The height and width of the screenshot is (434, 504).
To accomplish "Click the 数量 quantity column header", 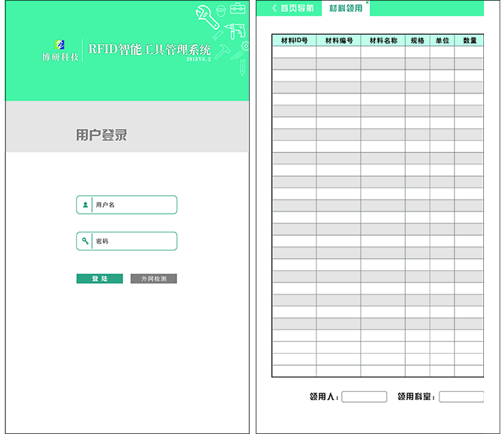I will (x=469, y=41).
